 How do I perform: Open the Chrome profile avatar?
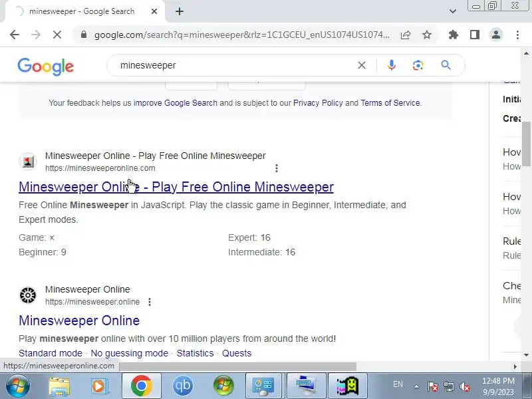click(x=496, y=35)
